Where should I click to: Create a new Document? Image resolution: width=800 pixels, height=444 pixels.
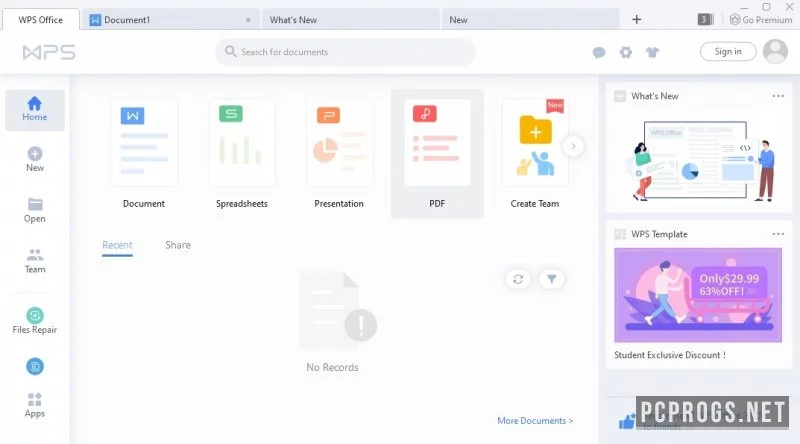point(144,154)
